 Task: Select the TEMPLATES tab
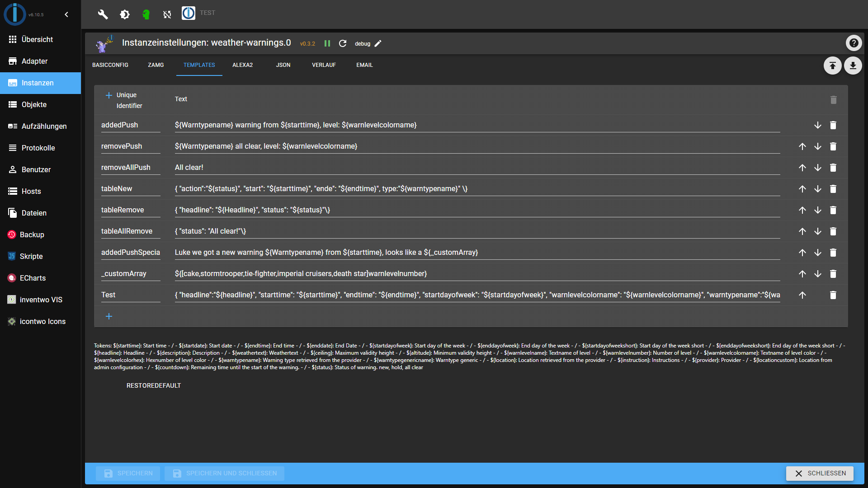199,65
